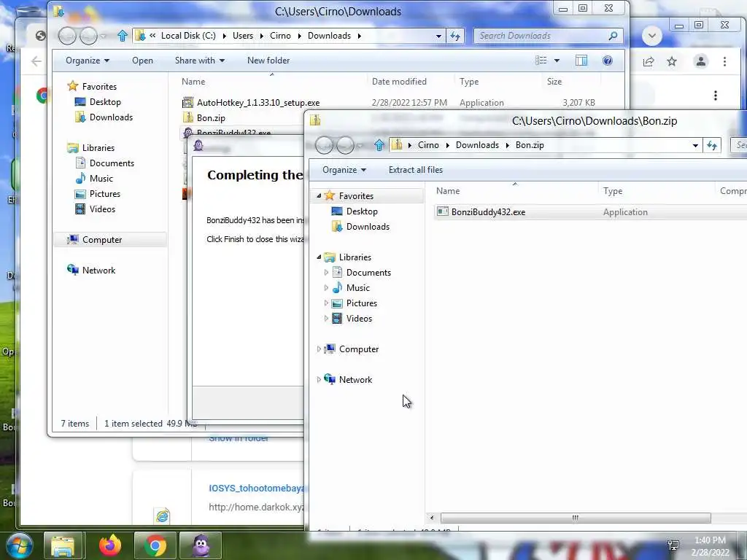Click the search magnifier in Downloads window
747x560 pixels.
point(613,36)
